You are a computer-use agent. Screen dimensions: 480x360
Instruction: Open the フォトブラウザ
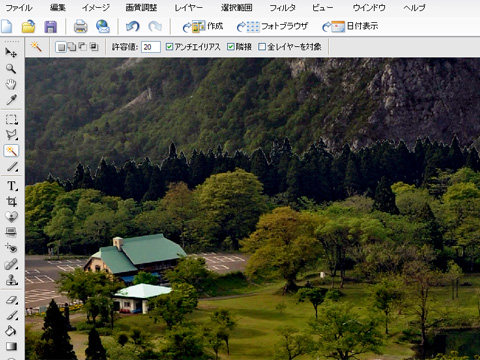pos(272,26)
